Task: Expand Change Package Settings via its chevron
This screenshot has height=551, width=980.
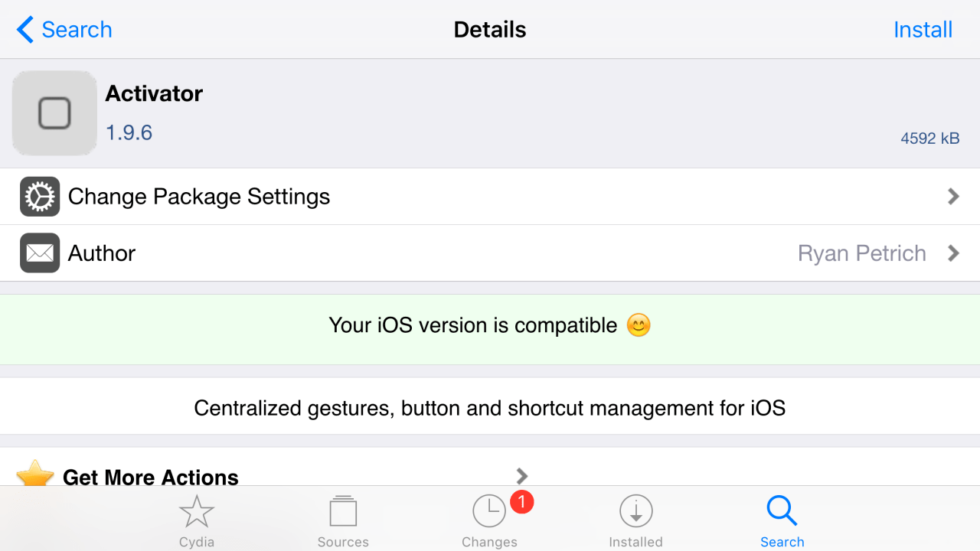Action: (x=954, y=196)
